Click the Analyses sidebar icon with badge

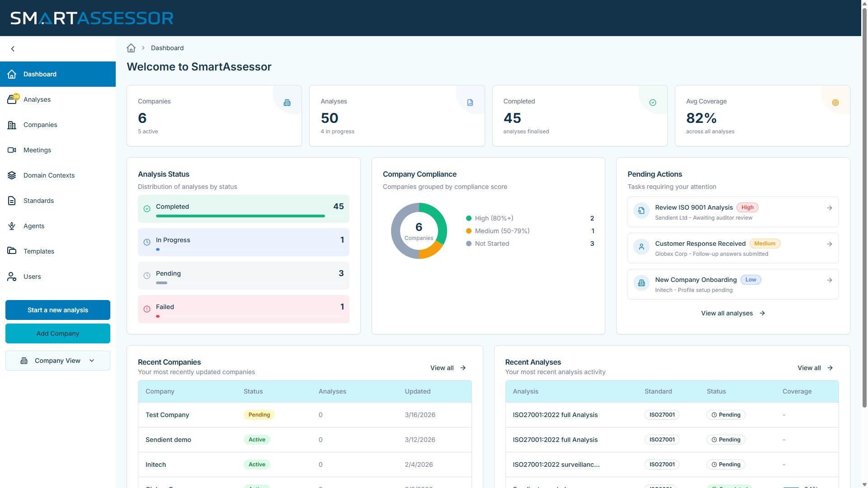[12, 99]
